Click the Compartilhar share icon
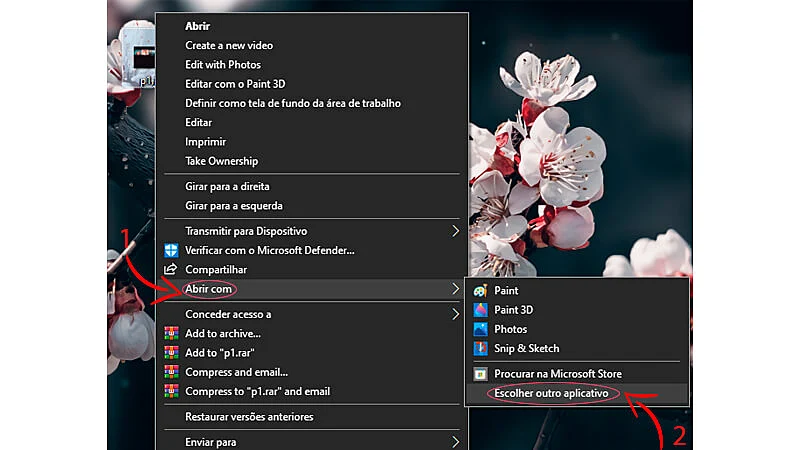 [170, 269]
